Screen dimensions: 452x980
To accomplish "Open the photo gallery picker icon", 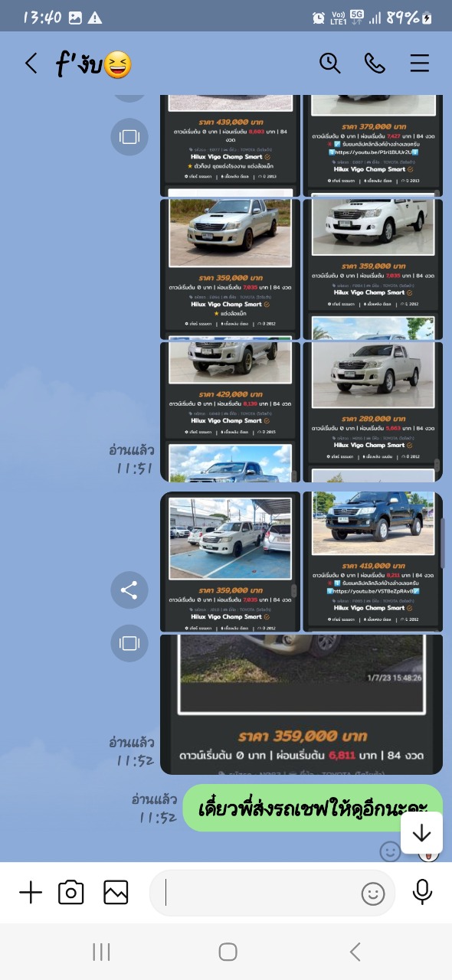I will [x=116, y=893].
